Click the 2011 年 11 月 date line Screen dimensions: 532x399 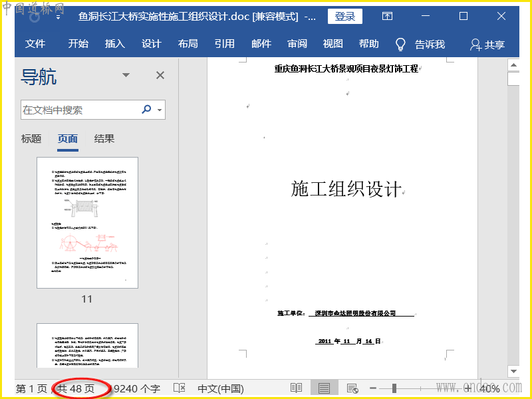[x=348, y=341]
